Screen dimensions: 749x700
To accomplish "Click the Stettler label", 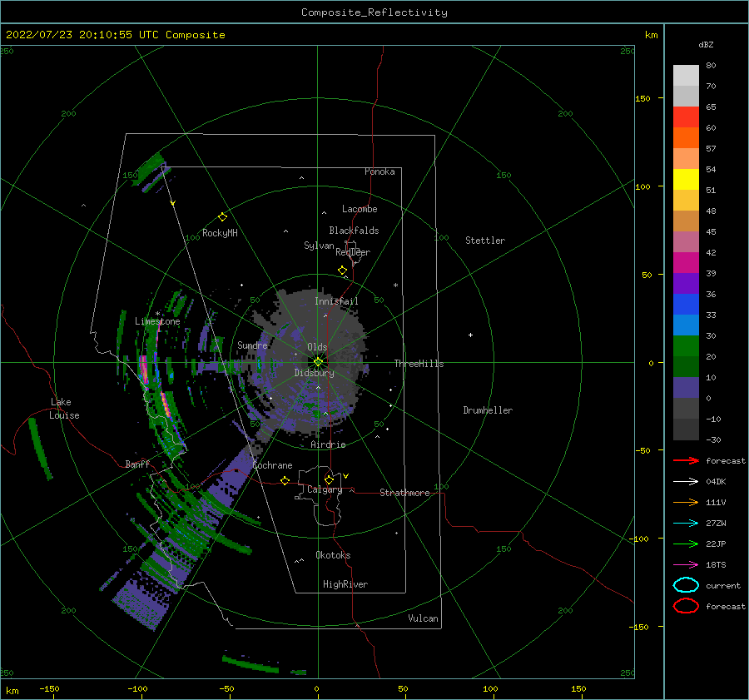I will pos(485,241).
